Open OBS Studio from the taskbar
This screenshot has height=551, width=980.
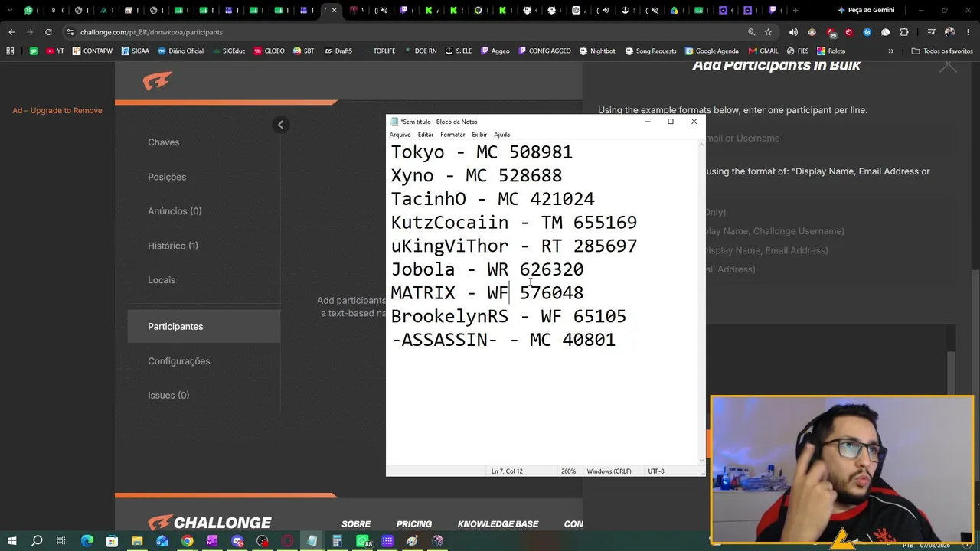tap(263, 541)
